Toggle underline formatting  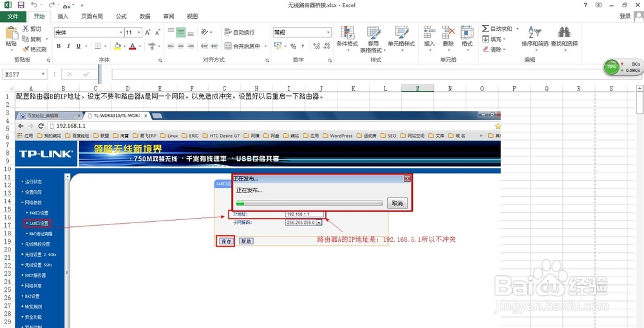[78, 46]
